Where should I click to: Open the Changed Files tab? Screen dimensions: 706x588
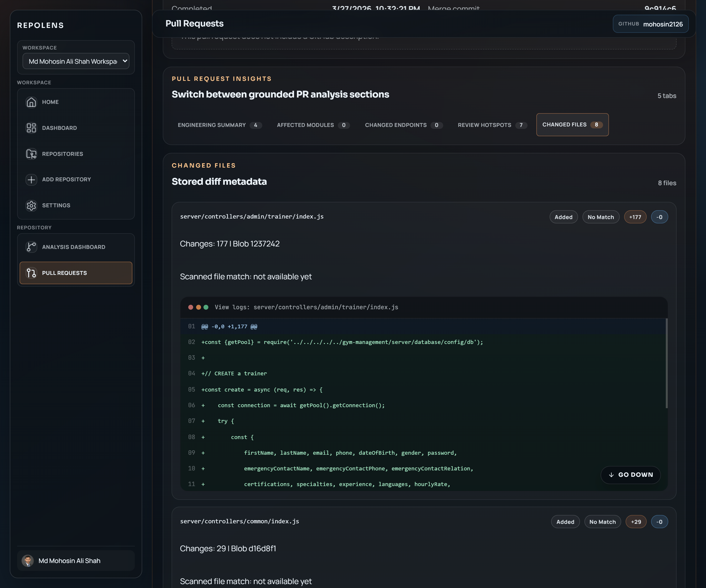(572, 124)
